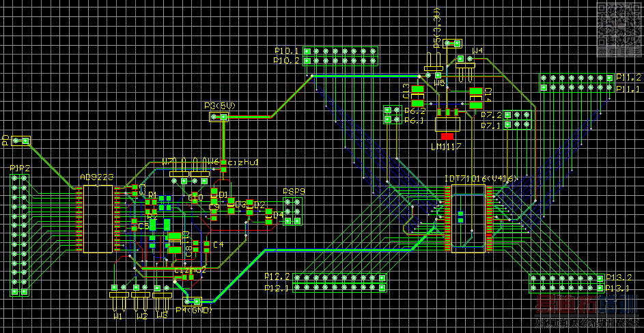The height and width of the screenshot is (333, 644).
Task: Click the P3(5V) power header
Action: pyautogui.click(x=219, y=117)
